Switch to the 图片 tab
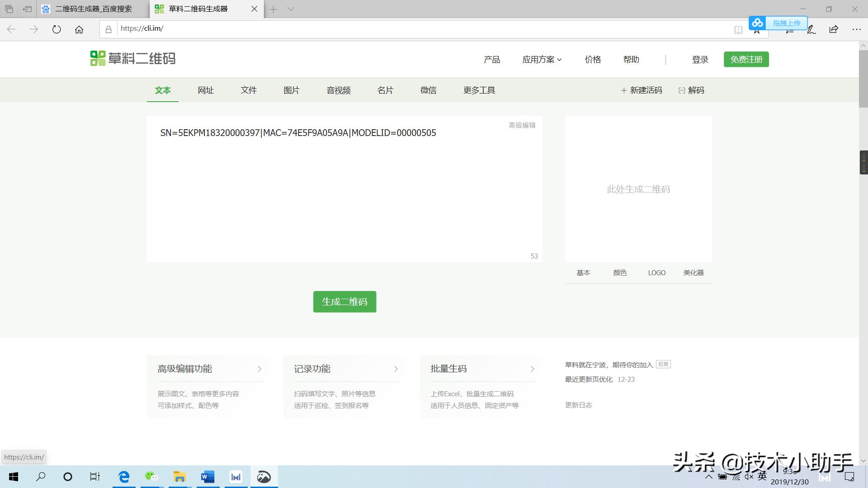Image resolution: width=868 pixels, height=488 pixels. point(292,90)
